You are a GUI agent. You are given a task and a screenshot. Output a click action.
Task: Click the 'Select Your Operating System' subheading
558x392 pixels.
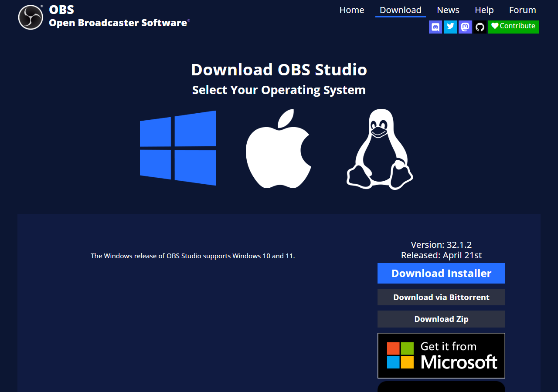pyautogui.click(x=279, y=90)
